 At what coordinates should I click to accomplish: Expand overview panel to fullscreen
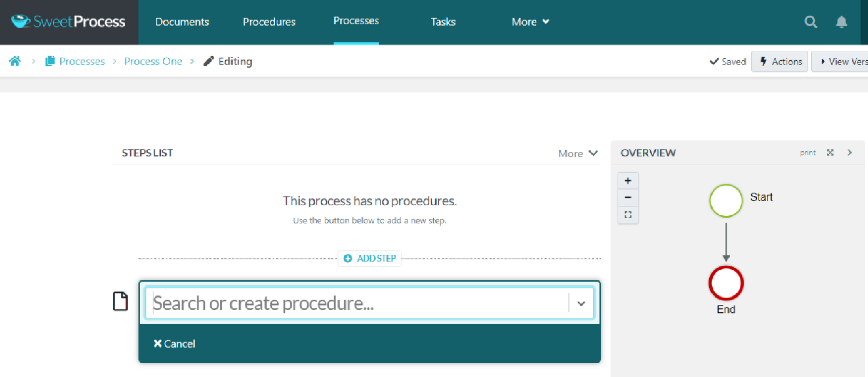[x=830, y=153]
